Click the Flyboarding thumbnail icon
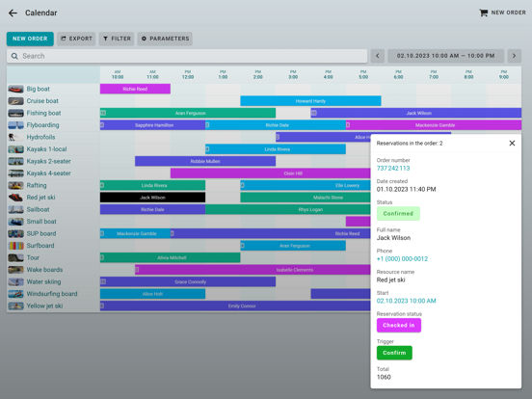 [x=16, y=125]
